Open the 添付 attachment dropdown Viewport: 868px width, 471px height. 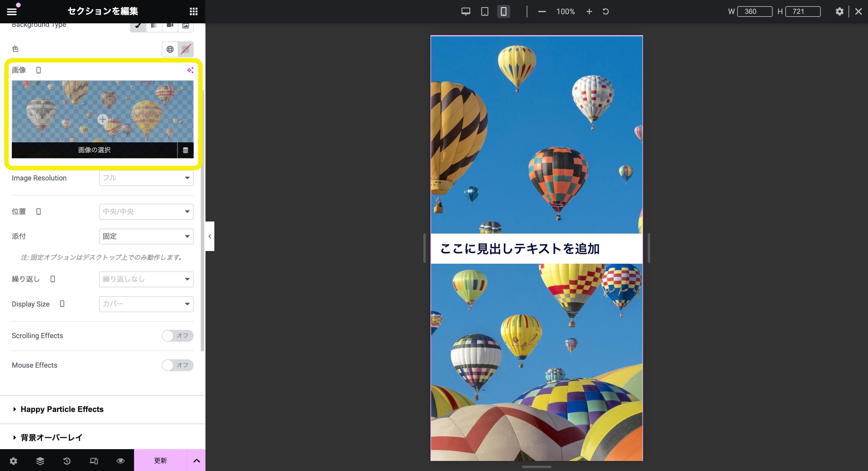(146, 236)
